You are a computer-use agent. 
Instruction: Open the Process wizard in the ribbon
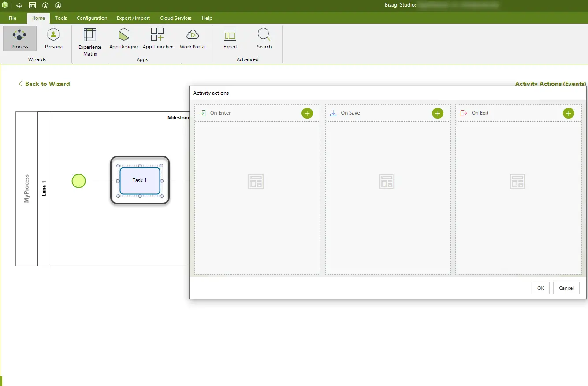pos(20,39)
